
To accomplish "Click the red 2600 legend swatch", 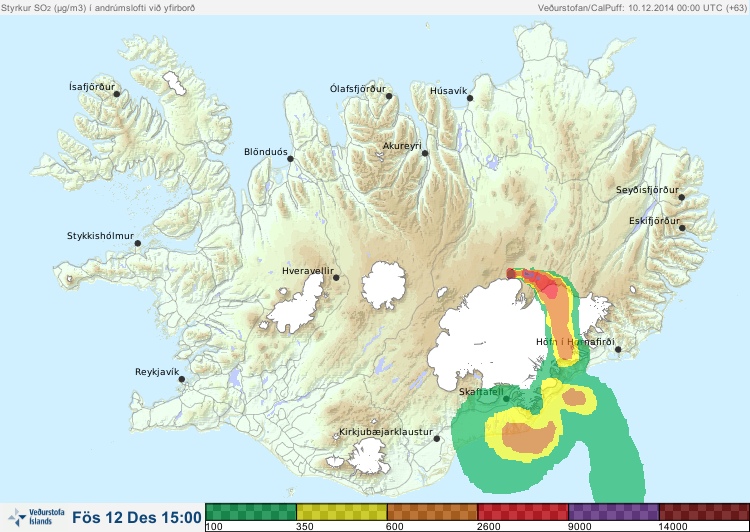I will click(523, 512).
